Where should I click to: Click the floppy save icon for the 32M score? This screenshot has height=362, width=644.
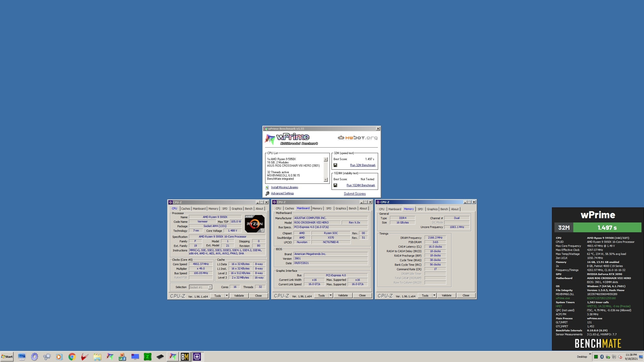point(335,165)
